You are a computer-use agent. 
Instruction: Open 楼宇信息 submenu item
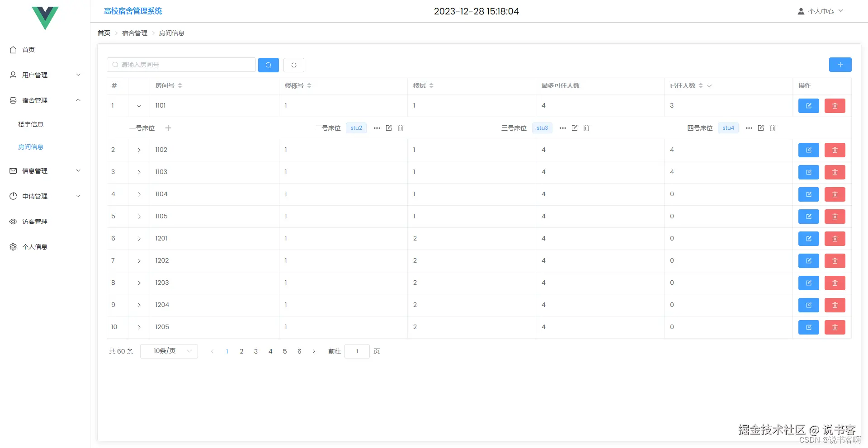31,124
